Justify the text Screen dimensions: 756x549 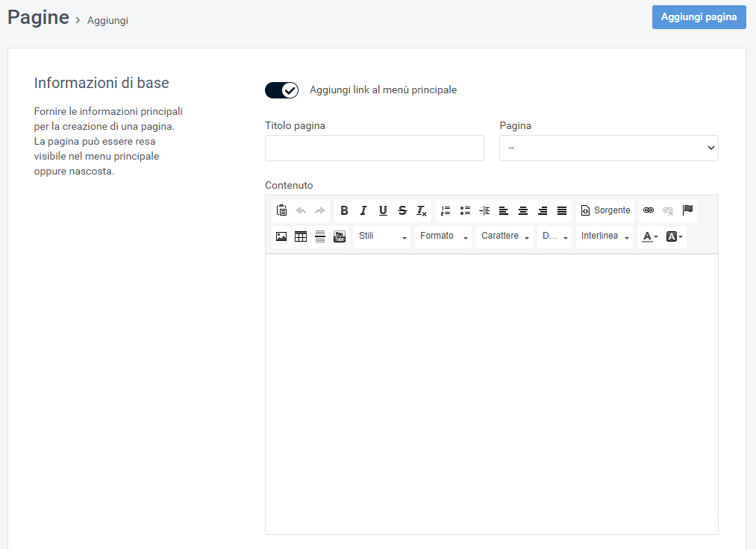pos(562,210)
